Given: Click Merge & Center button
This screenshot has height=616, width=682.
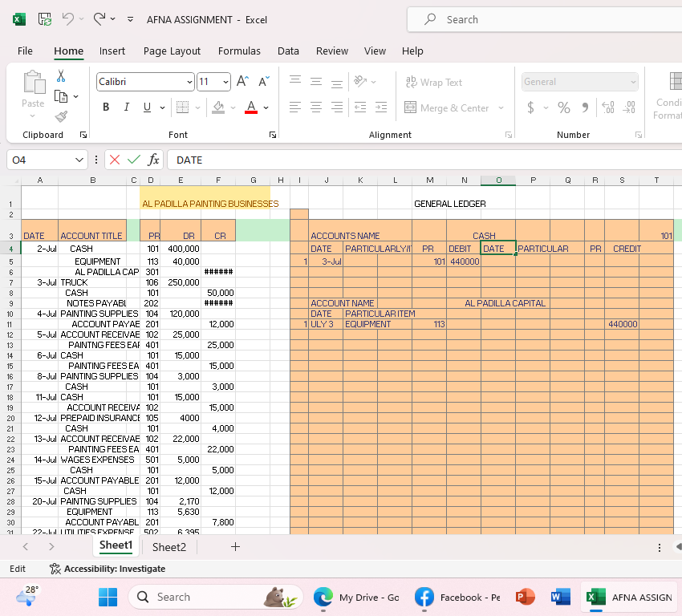Looking at the screenshot, I should 447,107.
